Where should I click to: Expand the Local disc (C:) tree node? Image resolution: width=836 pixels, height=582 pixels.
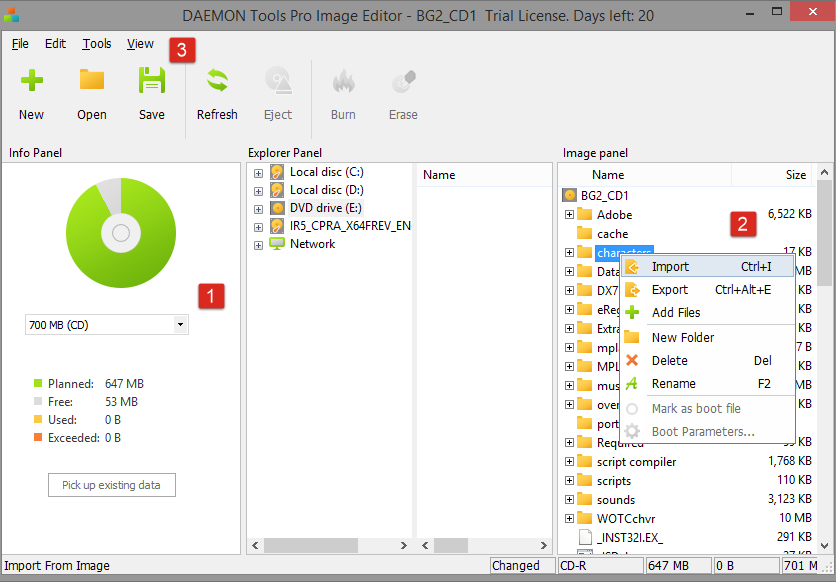tap(259, 173)
